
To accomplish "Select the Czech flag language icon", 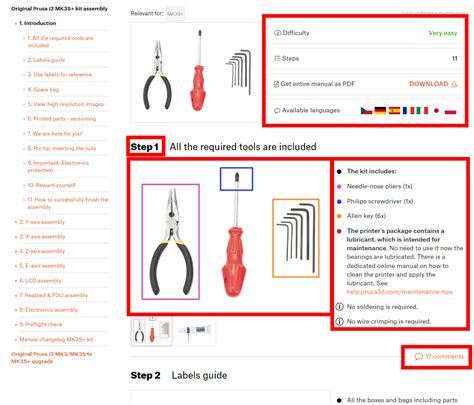I will coord(366,111).
